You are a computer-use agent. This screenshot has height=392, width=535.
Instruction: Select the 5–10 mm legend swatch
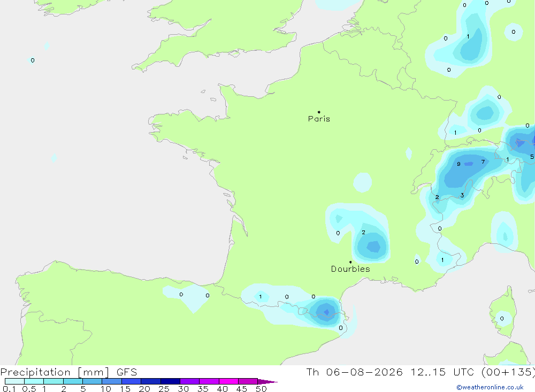click(x=93, y=381)
